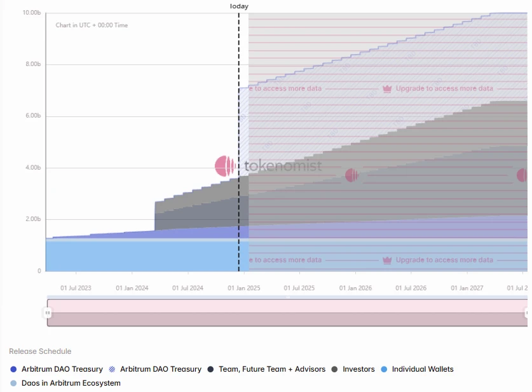This screenshot has height=392, width=532.
Task: Click the grey dot beside Investors legend
Action: (x=334, y=369)
